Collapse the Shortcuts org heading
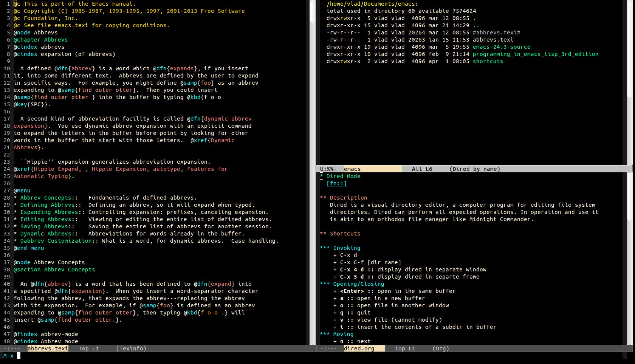 point(340,234)
